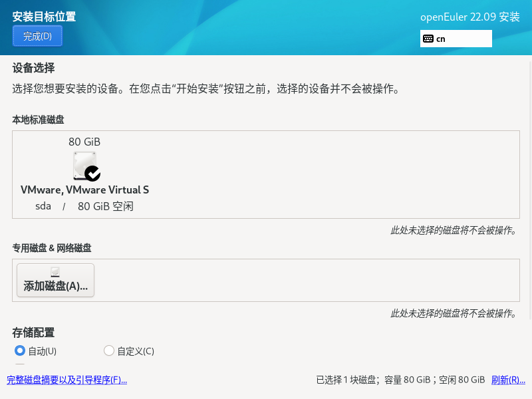Click the 80 GiB 空闲 free space text
The image size is (532, 399).
click(x=106, y=206)
